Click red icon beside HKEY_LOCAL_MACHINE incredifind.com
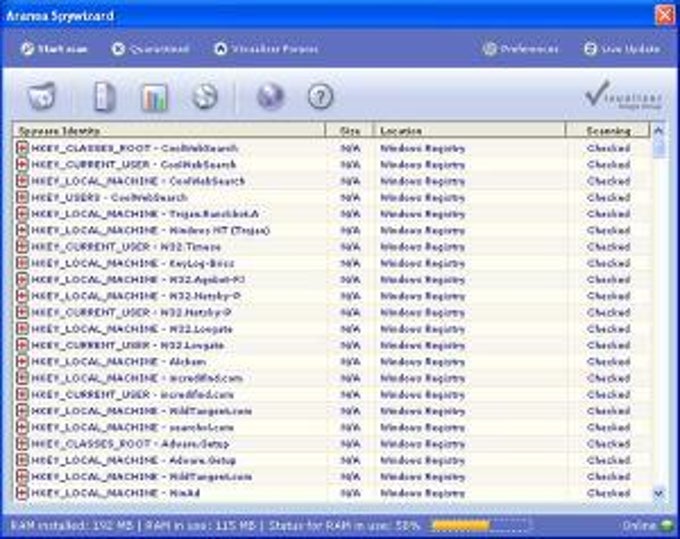 [x=22, y=378]
